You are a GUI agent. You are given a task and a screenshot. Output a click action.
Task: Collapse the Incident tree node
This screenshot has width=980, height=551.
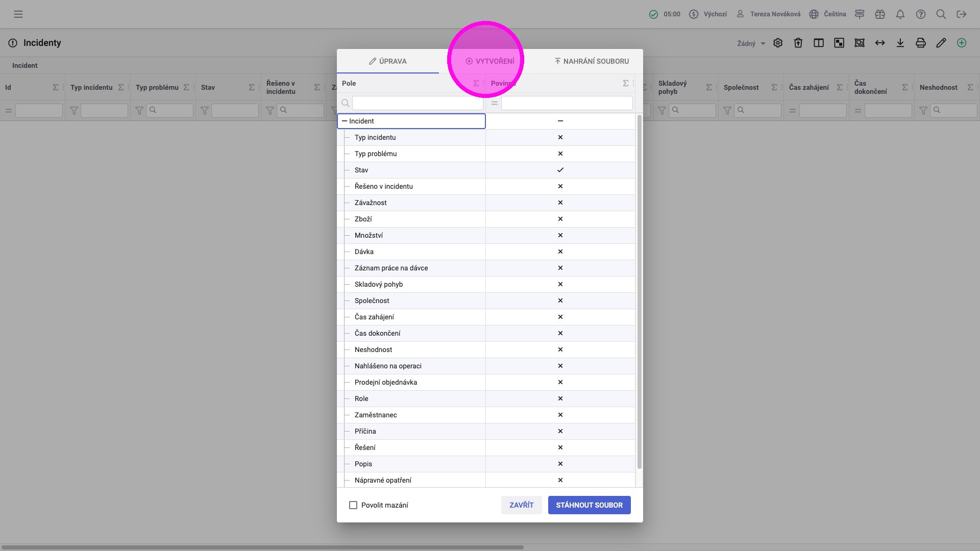[345, 121]
